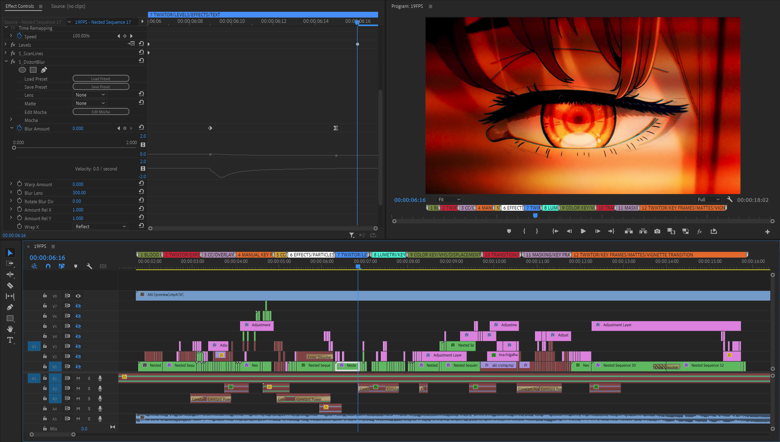Image resolution: width=780 pixels, height=442 pixels.
Task: Solo audio track A2
Action: 89,388
